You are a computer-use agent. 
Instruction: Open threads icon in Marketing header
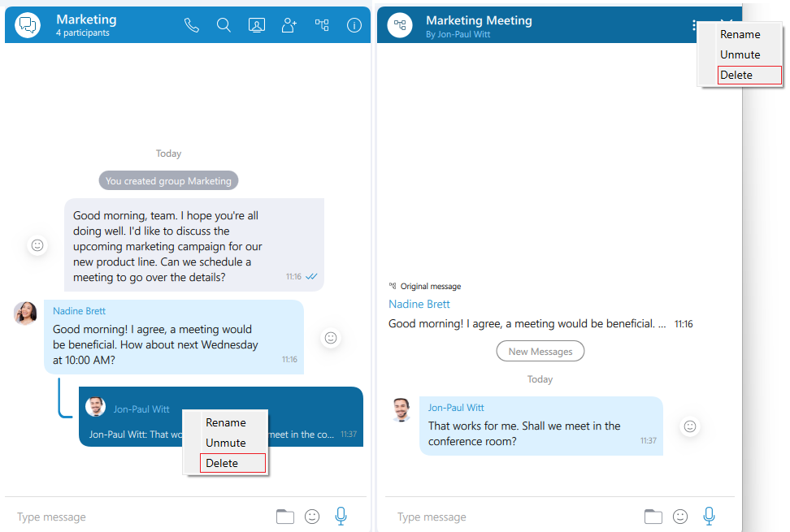click(322, 24)
